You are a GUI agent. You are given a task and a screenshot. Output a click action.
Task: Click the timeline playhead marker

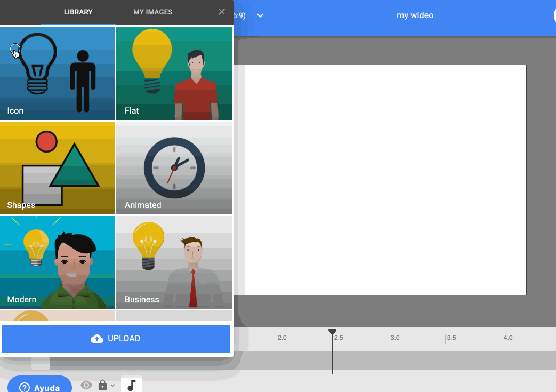pos(332,332)
